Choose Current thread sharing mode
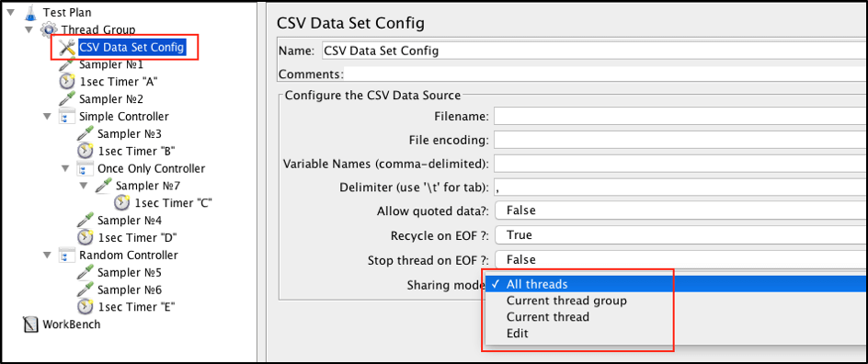This screenshot has width=868, height=364. click(547, 317)
